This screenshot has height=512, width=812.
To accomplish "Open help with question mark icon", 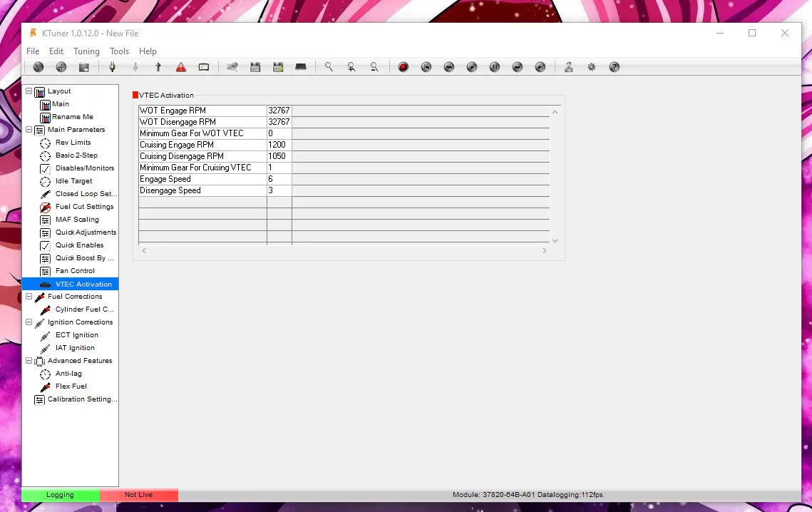I will pos(615,67).
